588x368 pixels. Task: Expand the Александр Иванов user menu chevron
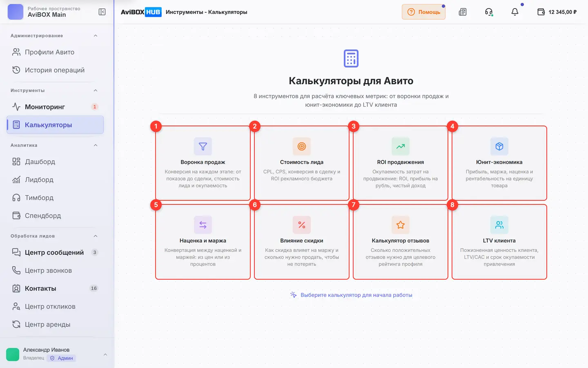(x=105, y=355)
